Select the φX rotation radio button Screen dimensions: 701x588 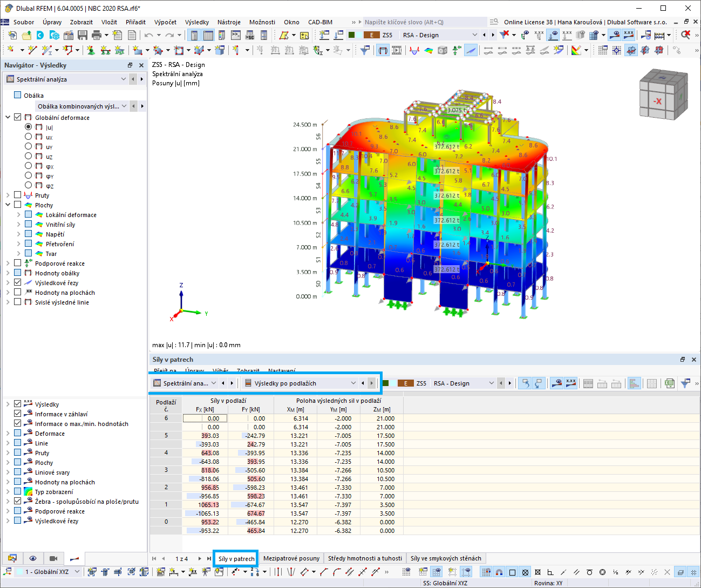(28, 166)
